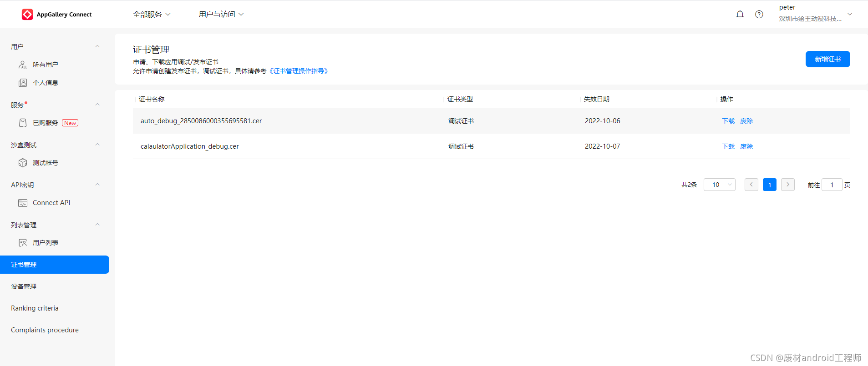The image size is (868, 366).
Task: Expand the 用户与访问 dropdown menu
Action: coord(221,15)
